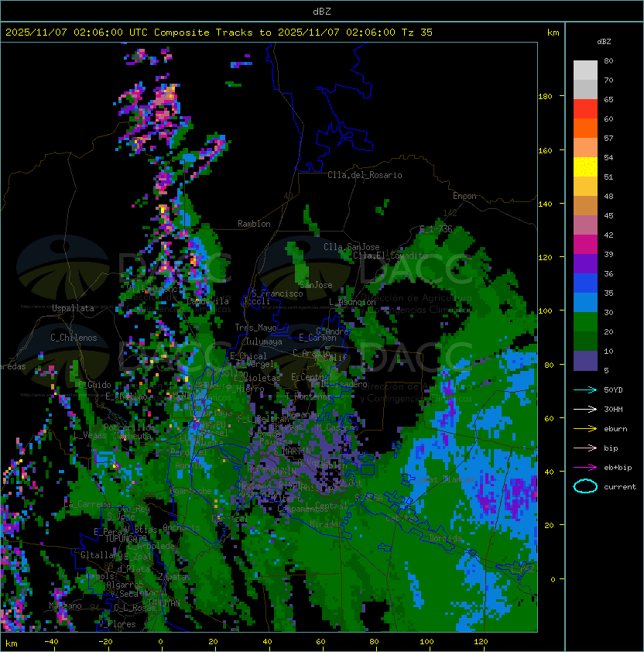Click the magenta eb+bip arrow legend icon
This screenshot has width=644, height=652.
tap(585, 468)
